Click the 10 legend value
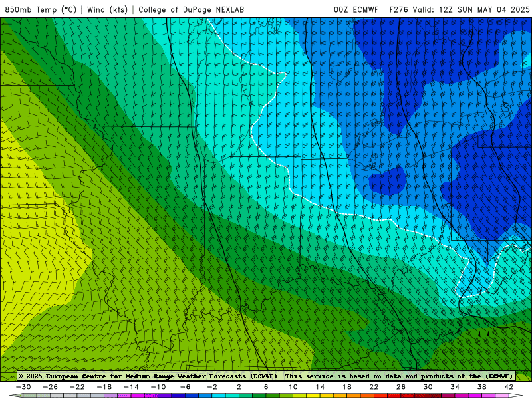This screenshot has width=532, height=399. click(x=293, y=387)
